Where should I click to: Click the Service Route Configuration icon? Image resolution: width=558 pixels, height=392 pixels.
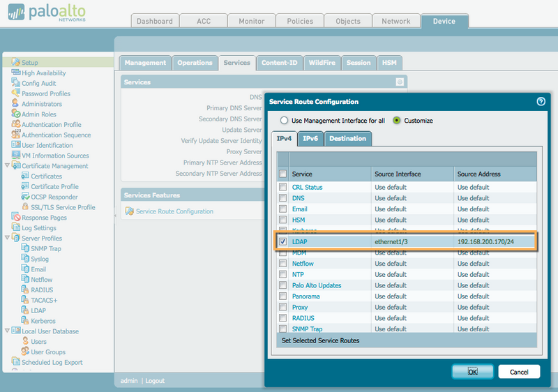[129, 211]
